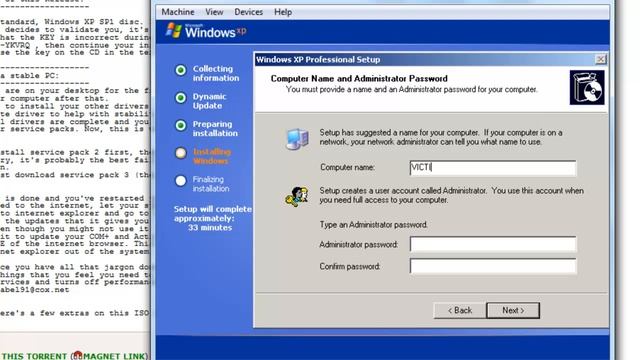This screenshot has height=360, width=640.
Task: Click the Administrator user keys icon
Action: pos(296,197)
